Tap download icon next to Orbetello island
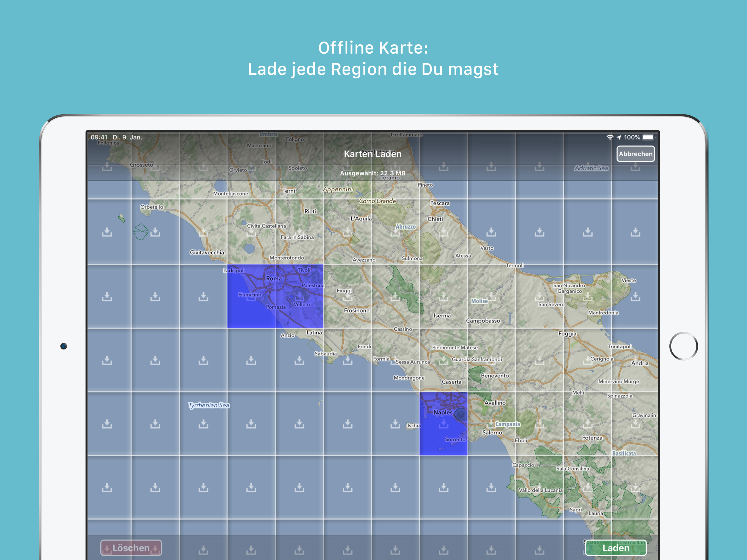Screen dimensions: 747x560 155,232
